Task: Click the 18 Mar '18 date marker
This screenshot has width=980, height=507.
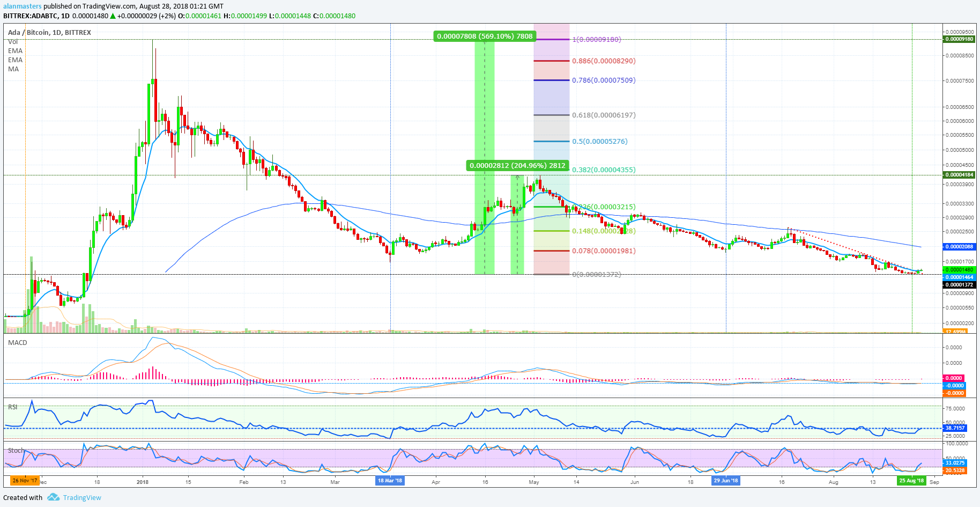Action: pos(390,481)
